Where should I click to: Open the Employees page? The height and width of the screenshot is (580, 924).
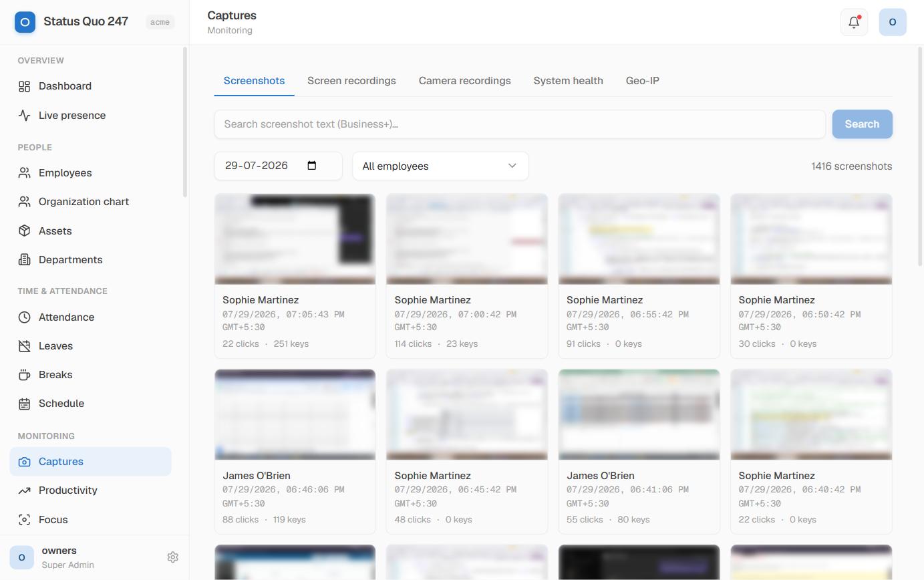coord(90,173)
